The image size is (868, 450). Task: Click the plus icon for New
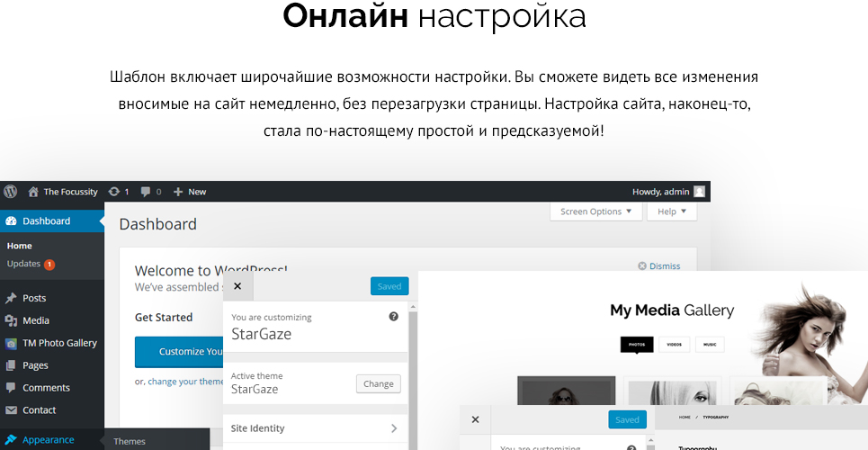click(x=178, y=192)
